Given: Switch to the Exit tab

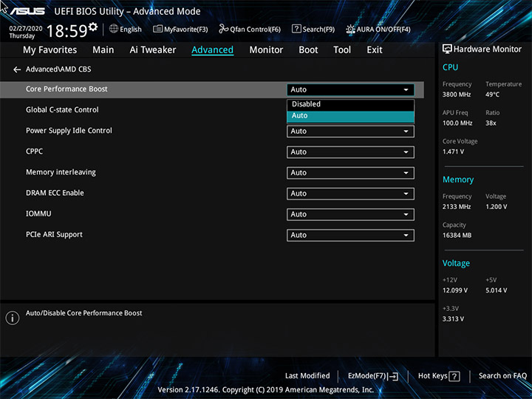Looking at the screenshot, I should 374,50.
